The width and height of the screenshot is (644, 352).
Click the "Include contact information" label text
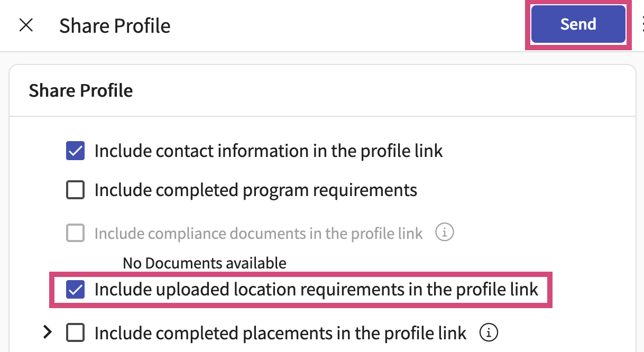pyautogui.click(x=269, y=151)
